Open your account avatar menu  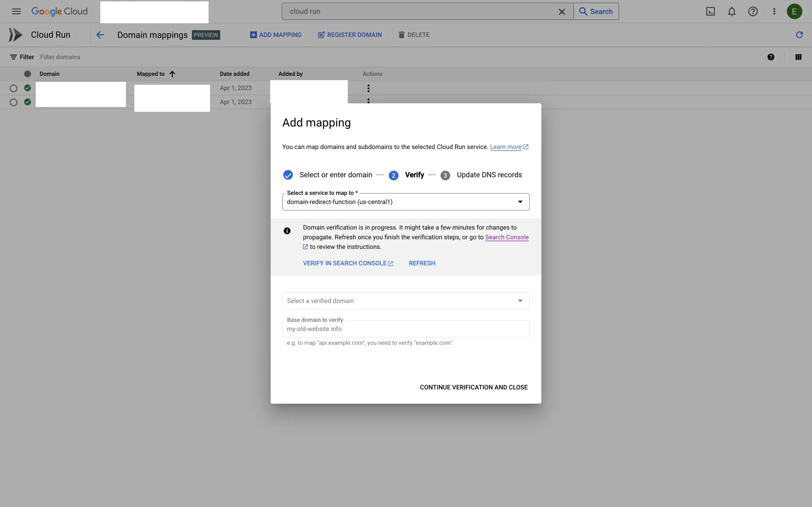point(795,11)
